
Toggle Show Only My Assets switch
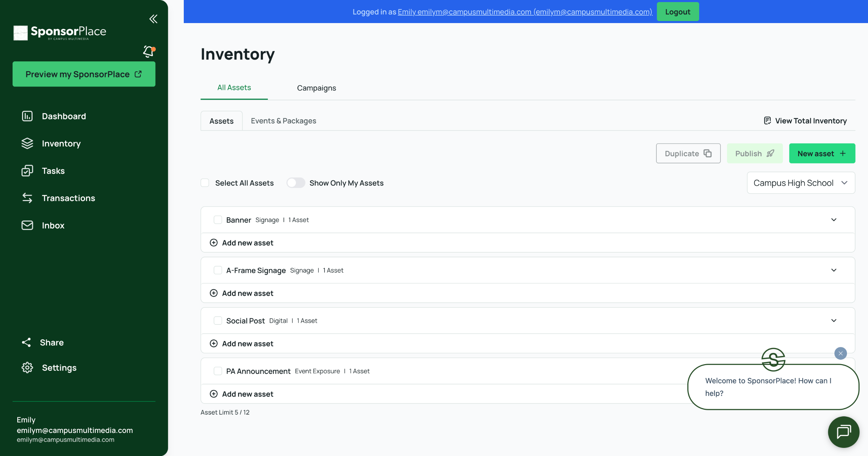click(295, 183)
